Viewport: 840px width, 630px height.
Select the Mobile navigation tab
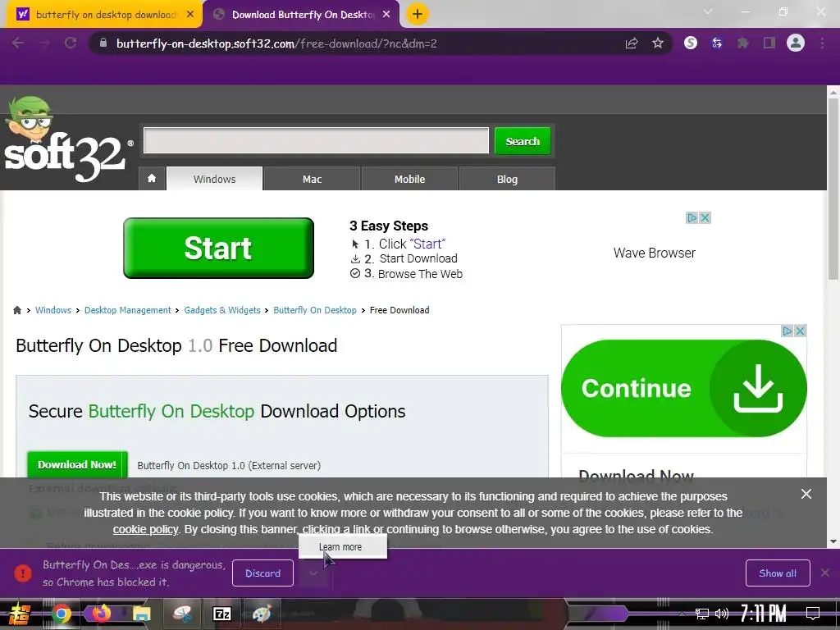pyautogui.click(x=410, y=179)
